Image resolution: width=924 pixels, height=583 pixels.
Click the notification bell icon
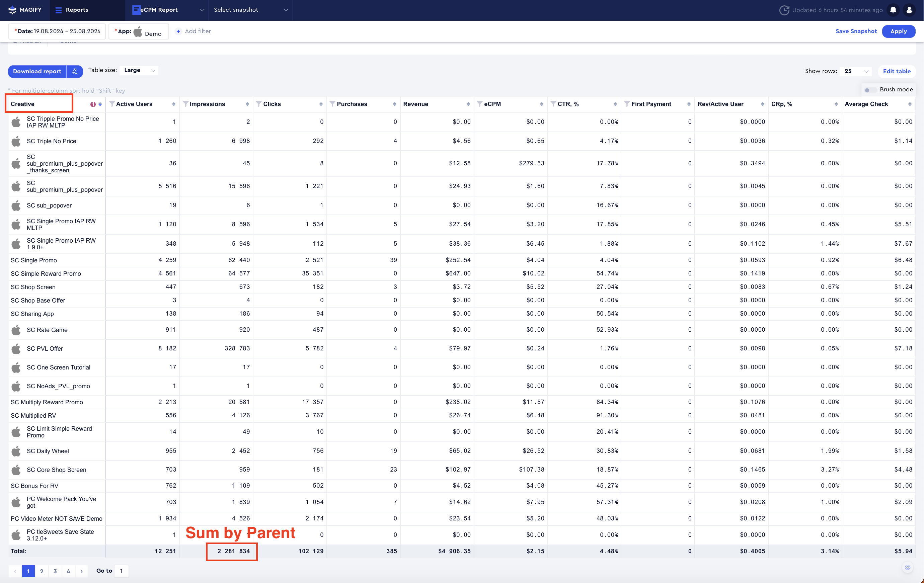pyautogui.click(x=893, y=10)
